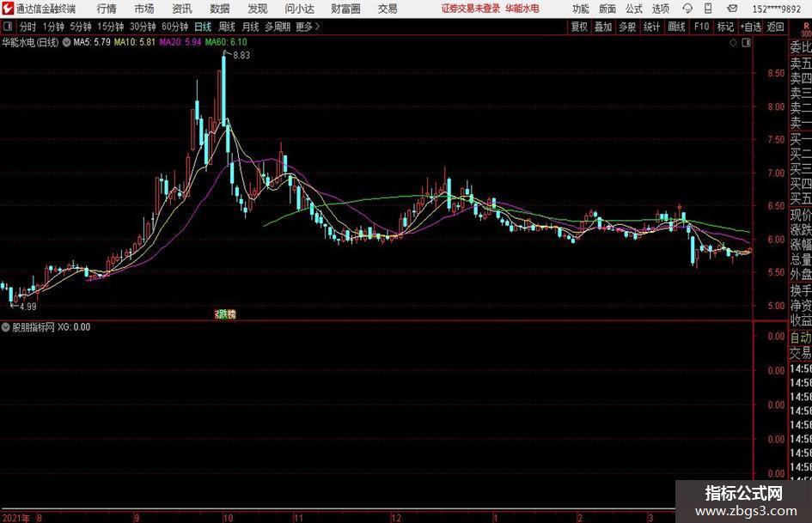Open the 发现 menu
Screen dimensions: 812x523
258,9
